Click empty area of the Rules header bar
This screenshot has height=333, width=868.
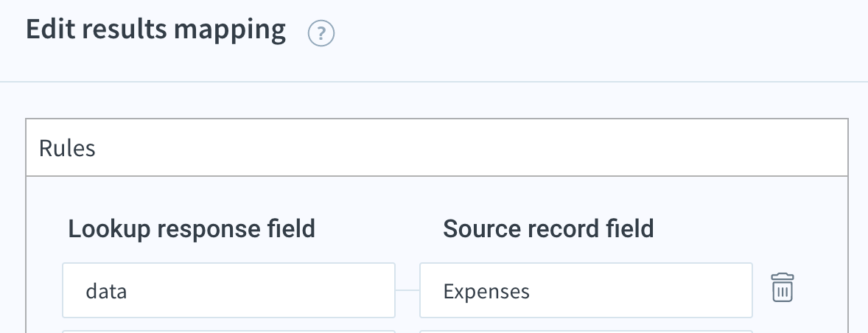[471, 147]
